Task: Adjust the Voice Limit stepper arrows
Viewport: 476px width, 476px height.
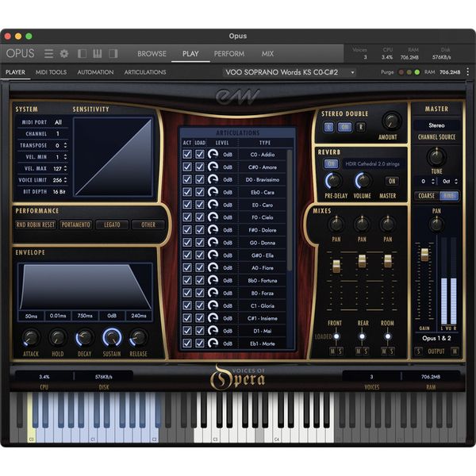Action: coord(66,180)
